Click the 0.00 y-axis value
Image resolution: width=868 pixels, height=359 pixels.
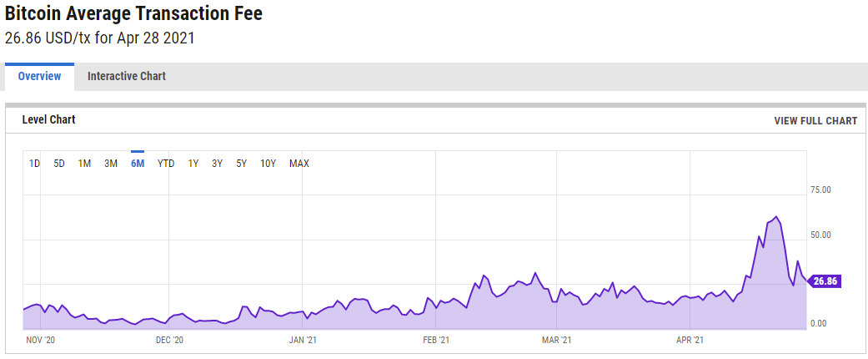818,323
